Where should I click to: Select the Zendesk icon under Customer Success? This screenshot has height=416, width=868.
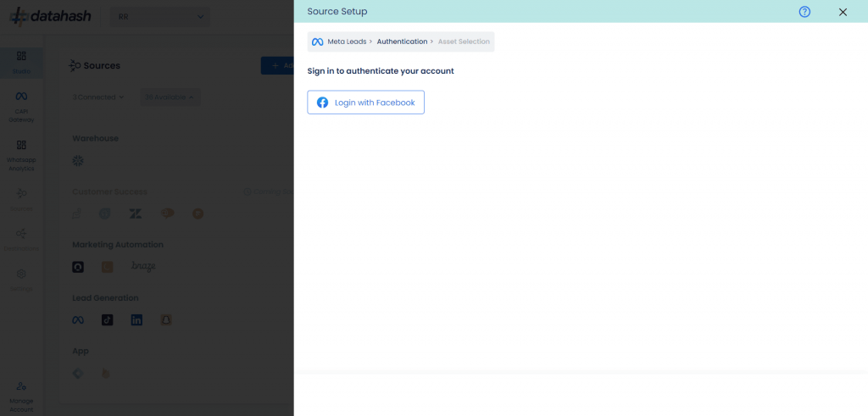coord(136,214)
